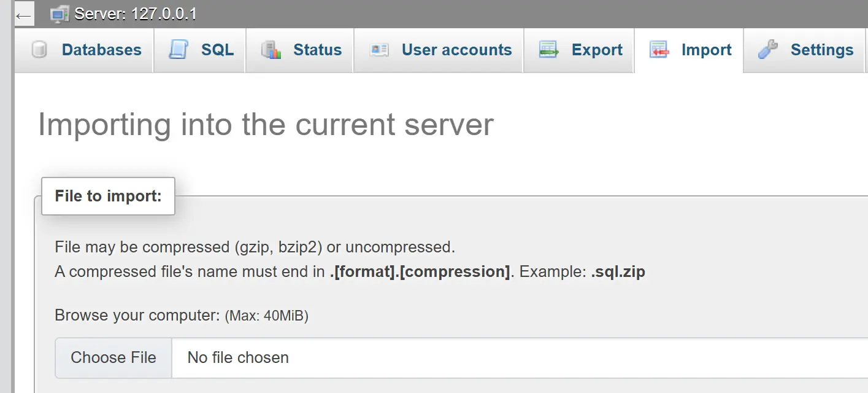
Task: Open the User accounts tab
Action: (x=456, y=50)
